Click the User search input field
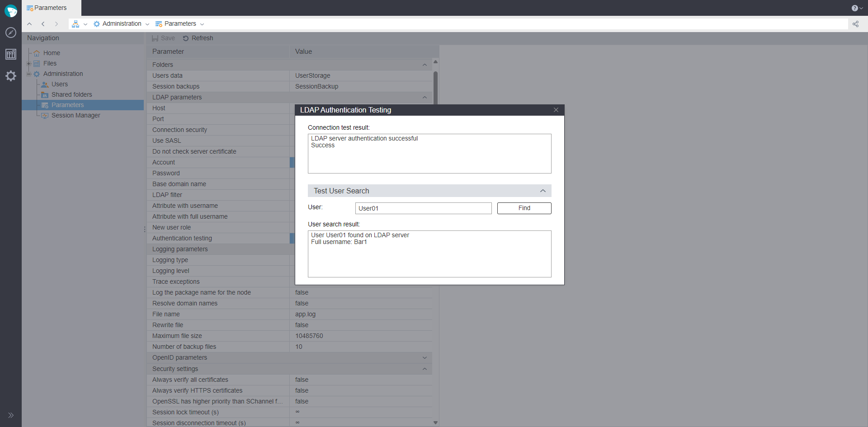Viewport: 868px width, 427px height. (x=423, y=208)
